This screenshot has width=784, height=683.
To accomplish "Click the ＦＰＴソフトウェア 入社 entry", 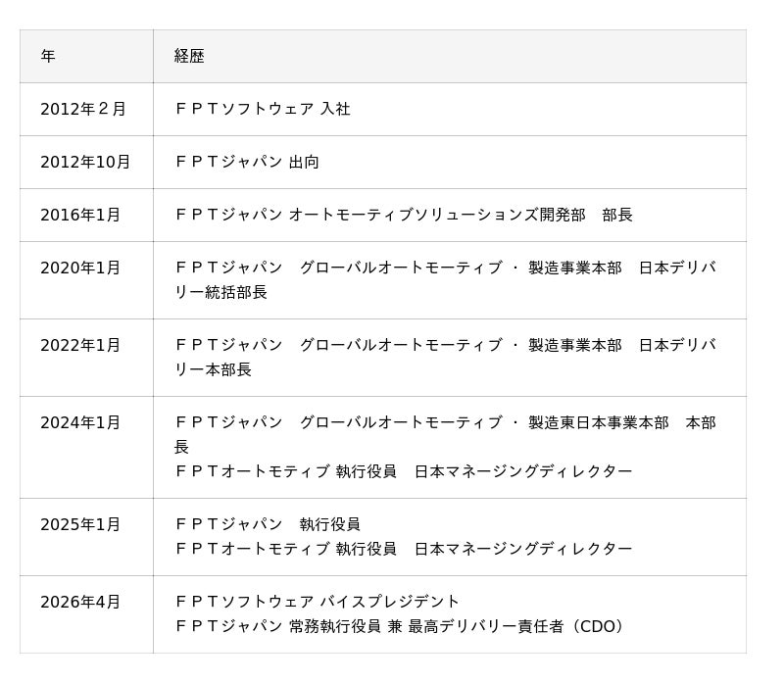I will (x=262, y=109).
